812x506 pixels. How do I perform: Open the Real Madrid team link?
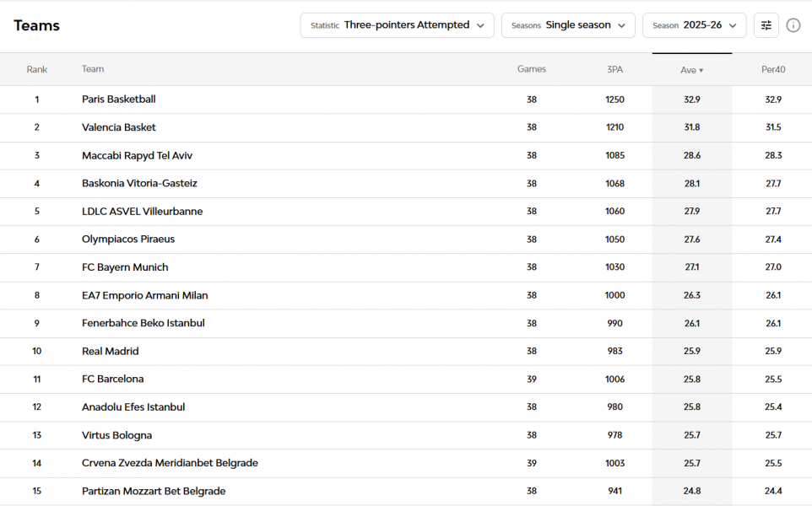coord(111,352)
